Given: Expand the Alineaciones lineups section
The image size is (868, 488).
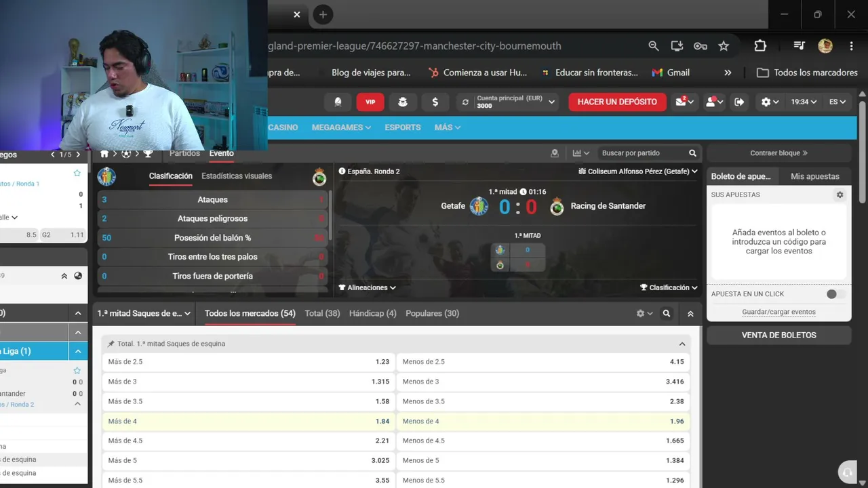Looking at the screenshot, I should (368, 287).
